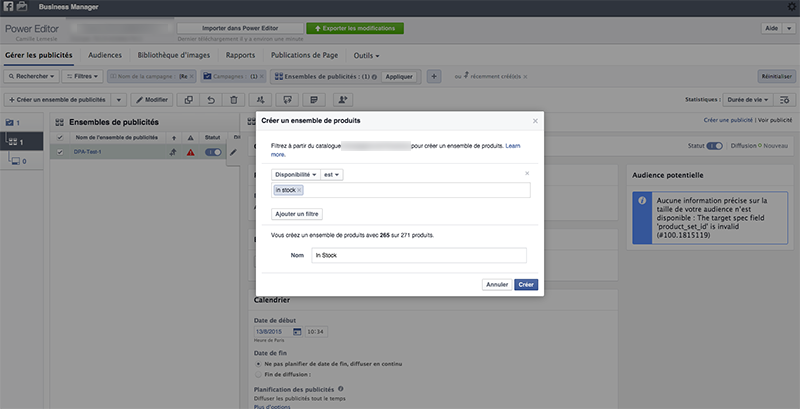Open the Rechercher dropdown
Screen dimensions: 800x409
click(x=31, y=76)
